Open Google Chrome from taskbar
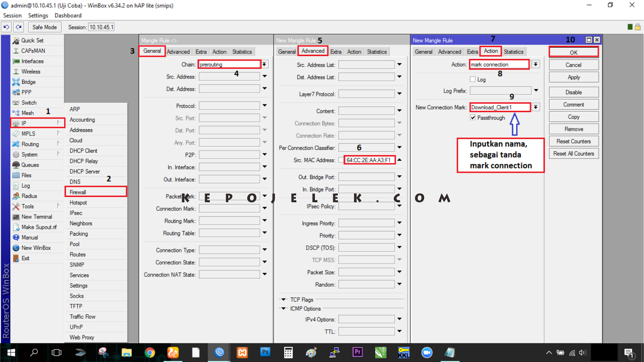The image size is (644, 362). (x=150, y=353)
